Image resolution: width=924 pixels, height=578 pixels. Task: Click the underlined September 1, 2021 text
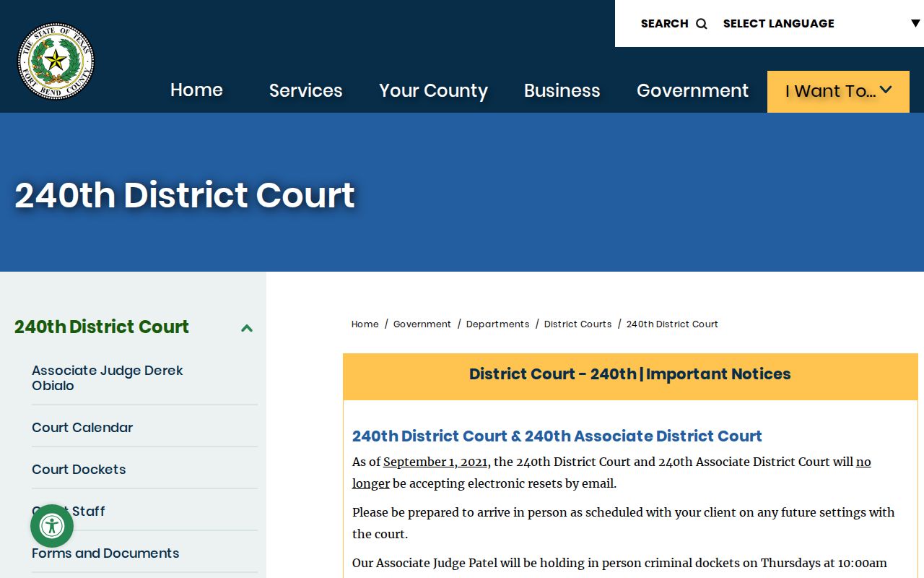click(x=435, y=462)
